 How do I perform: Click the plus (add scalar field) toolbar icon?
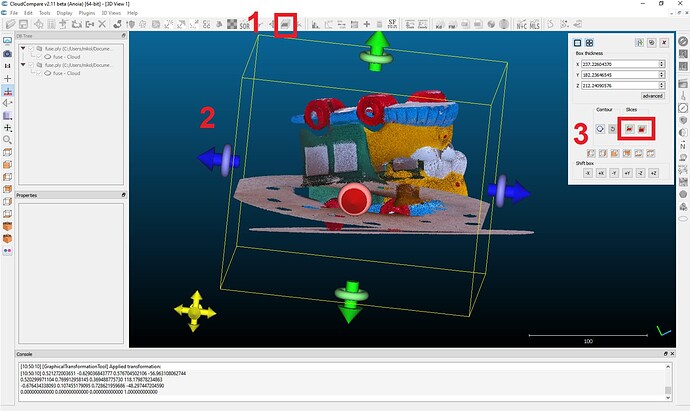point(367,25)
